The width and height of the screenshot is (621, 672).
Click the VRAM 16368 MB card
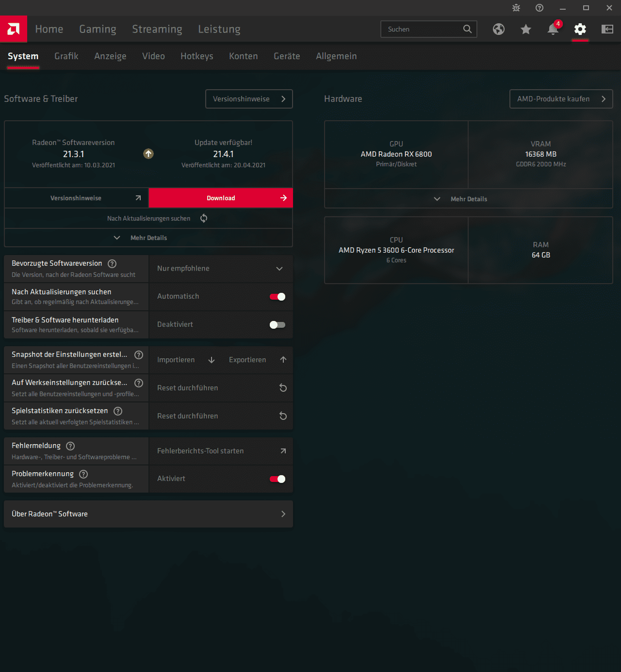540,154
